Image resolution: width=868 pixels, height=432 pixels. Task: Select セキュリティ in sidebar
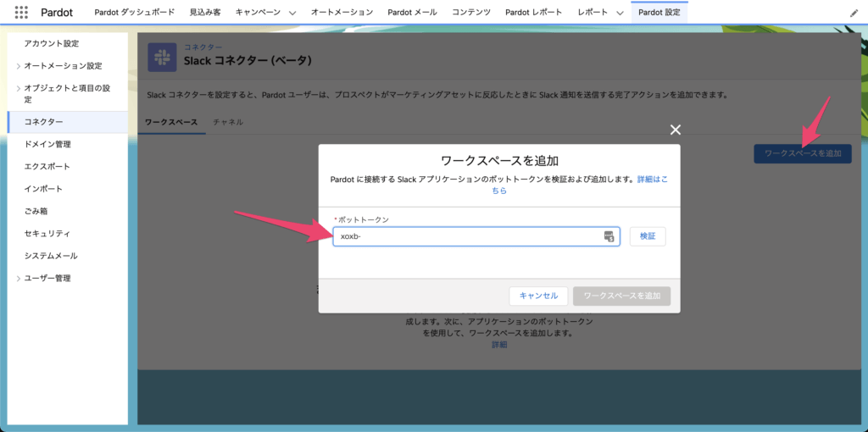click(x=47, y=234)
